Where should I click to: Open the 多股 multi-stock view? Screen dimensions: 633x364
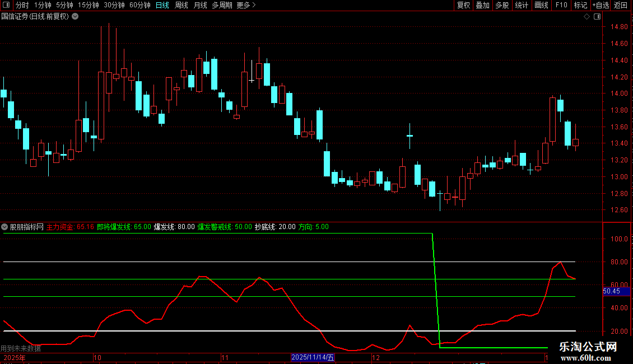502,5
